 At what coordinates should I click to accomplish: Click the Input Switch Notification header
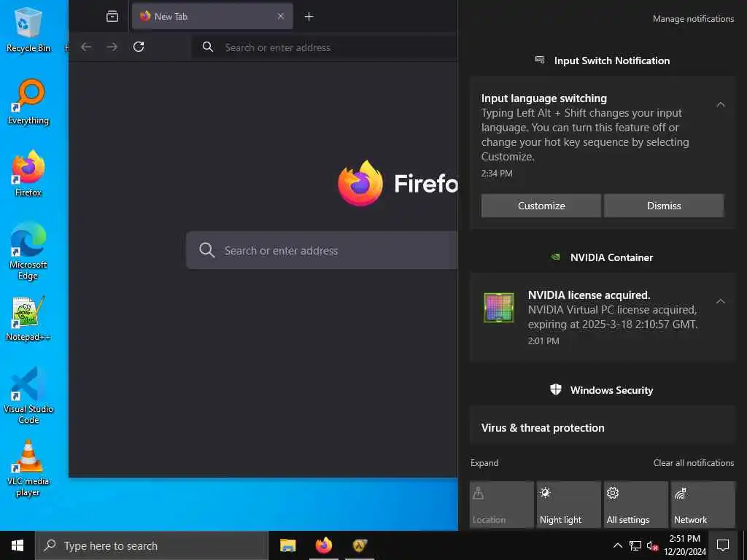coord(603,61)
